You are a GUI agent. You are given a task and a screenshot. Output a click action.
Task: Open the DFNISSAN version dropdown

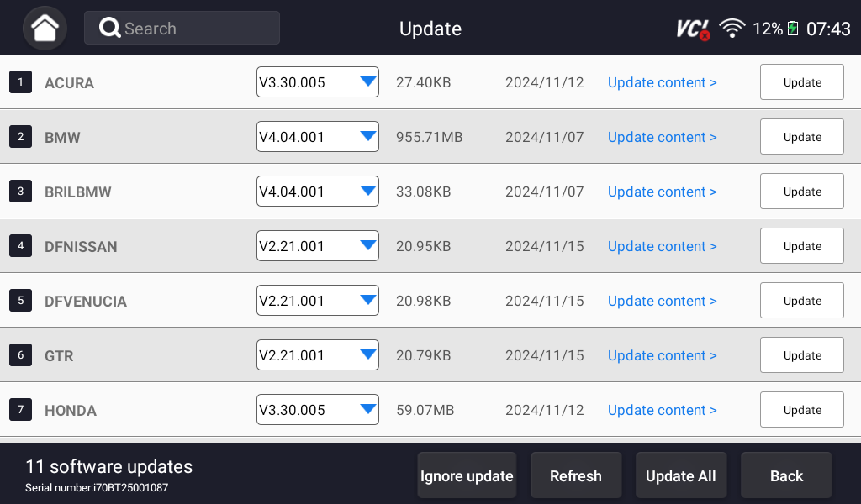pos(317,246)
